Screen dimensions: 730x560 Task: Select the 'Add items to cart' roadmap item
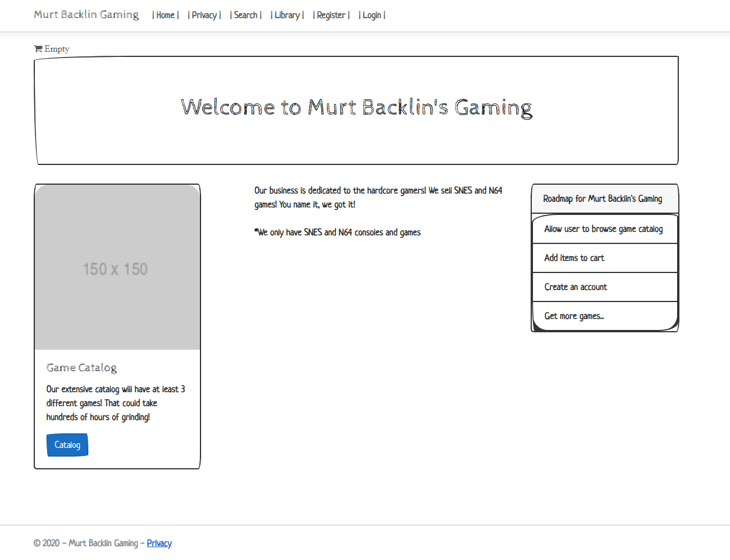point(605,258)
